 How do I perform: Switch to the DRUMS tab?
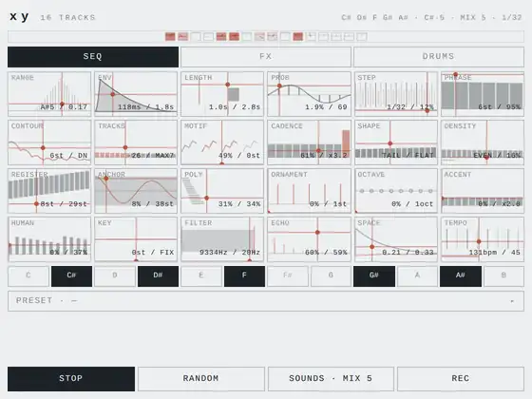439,57
